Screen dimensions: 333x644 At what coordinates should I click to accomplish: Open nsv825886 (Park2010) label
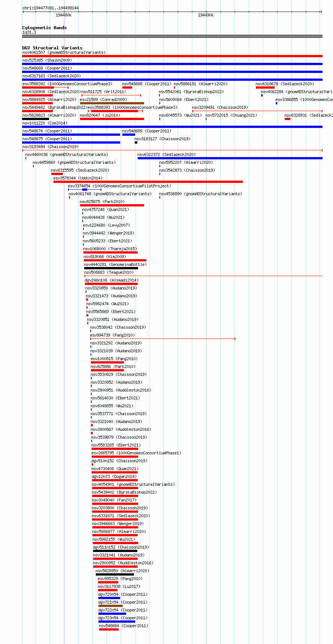113,367
